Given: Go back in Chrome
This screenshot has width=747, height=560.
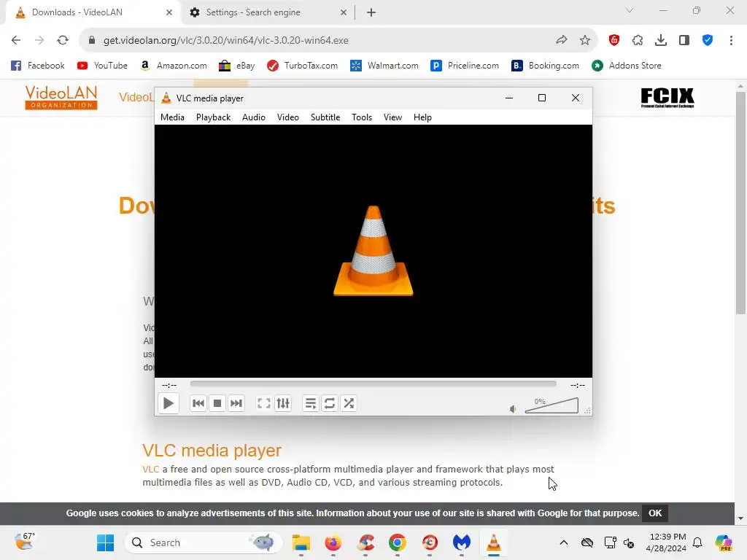Looking at the screenshot, I should 16,41.
